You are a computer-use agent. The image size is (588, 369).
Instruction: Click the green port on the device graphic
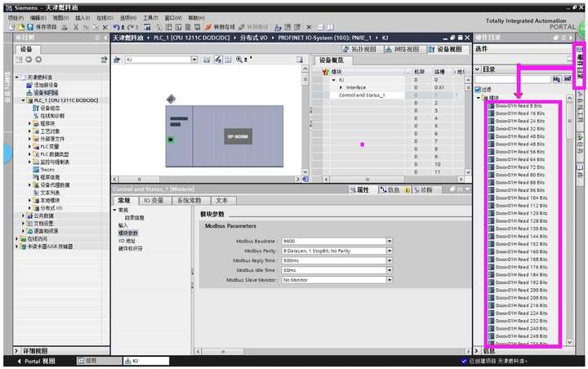[171, 140]
